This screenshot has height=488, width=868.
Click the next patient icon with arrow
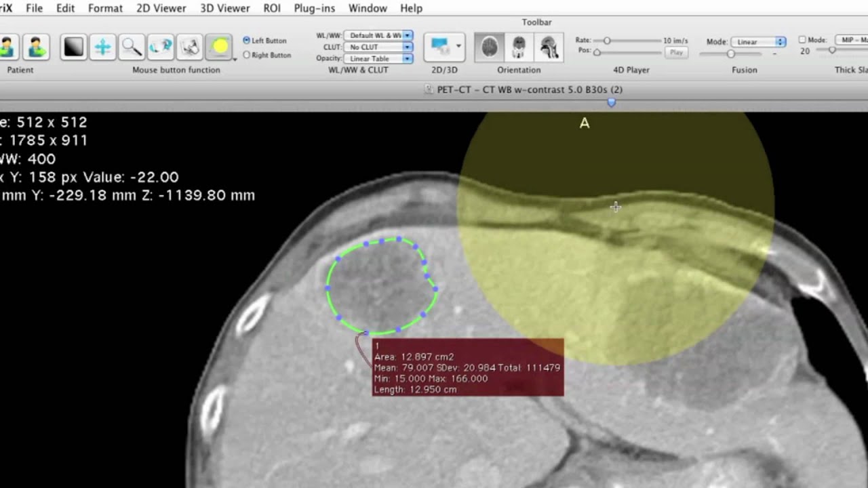pyautogui.click(x=36, y=47)
